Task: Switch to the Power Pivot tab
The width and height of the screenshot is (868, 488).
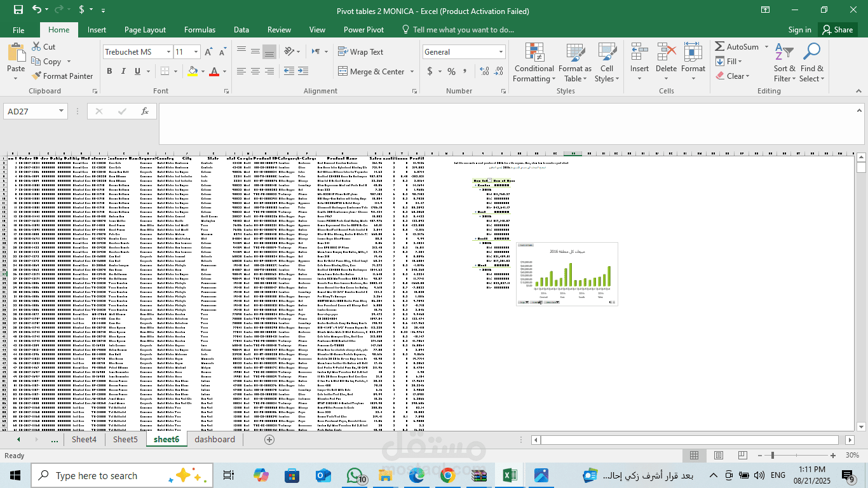Action: [363, 30]
